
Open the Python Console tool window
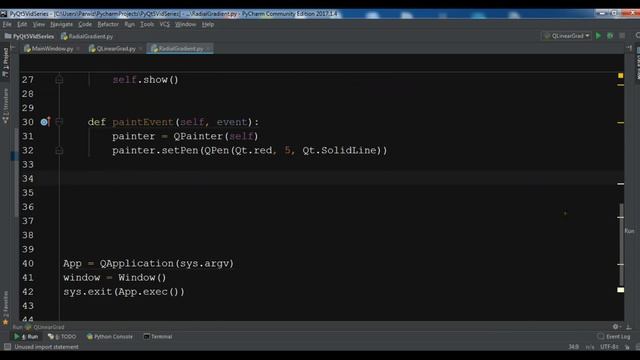[109, 337]
